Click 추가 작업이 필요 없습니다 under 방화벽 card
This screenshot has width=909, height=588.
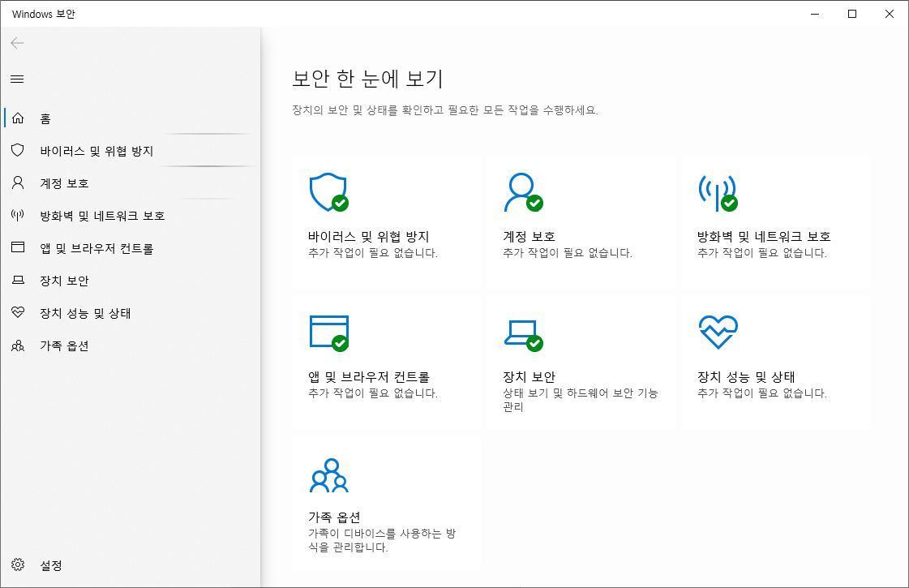pos(761,253)
